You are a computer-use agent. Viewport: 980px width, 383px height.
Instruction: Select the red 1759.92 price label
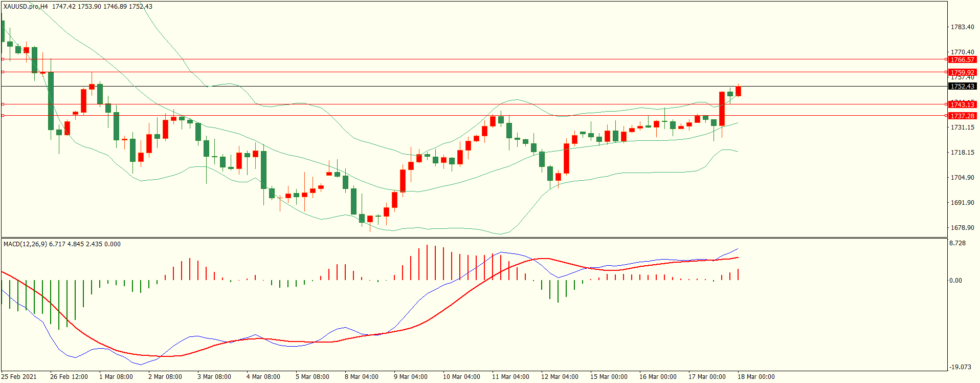click(x=962, y=73)
